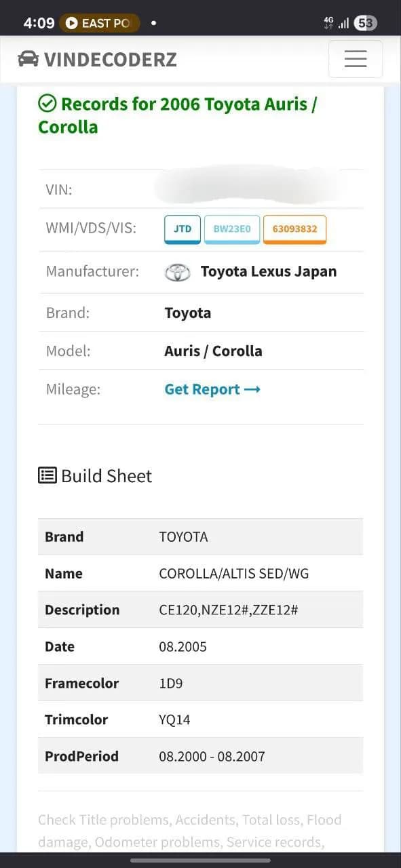This screenshot has width=401, height=868.
Task: Select the BW23E0 VDS badge
Action: [x=232, y=229]
